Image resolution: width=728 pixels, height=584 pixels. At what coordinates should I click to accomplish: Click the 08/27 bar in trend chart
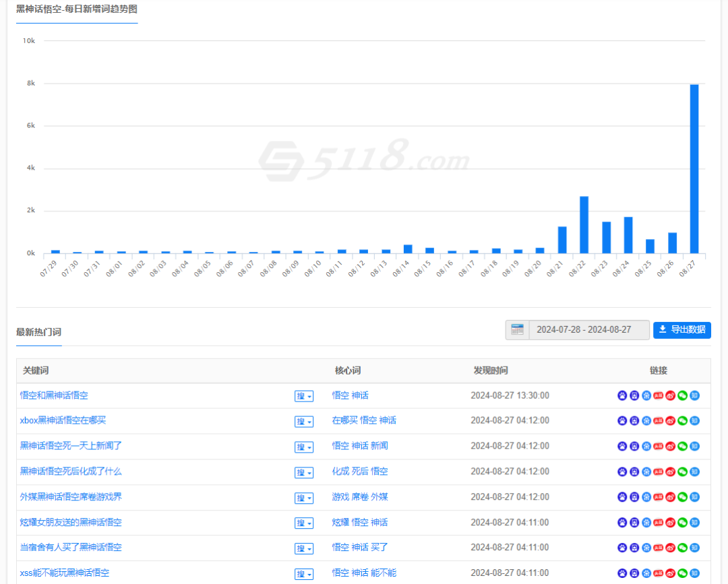(694, 169)
